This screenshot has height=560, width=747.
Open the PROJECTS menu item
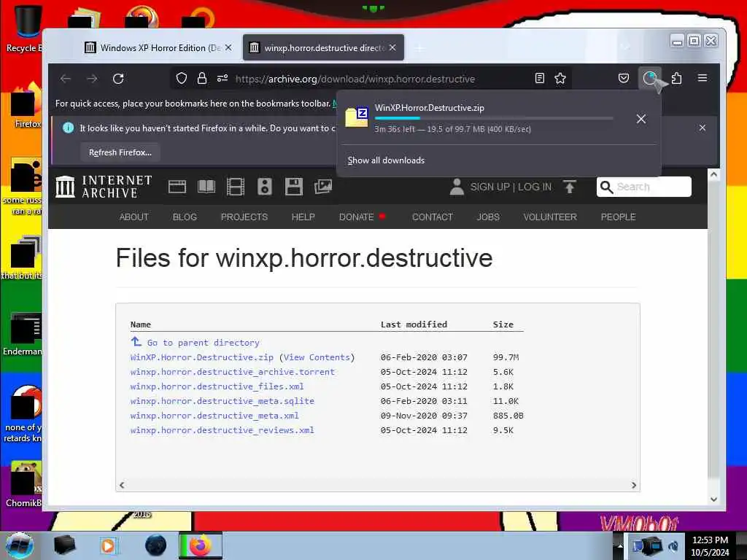point(244,217)
